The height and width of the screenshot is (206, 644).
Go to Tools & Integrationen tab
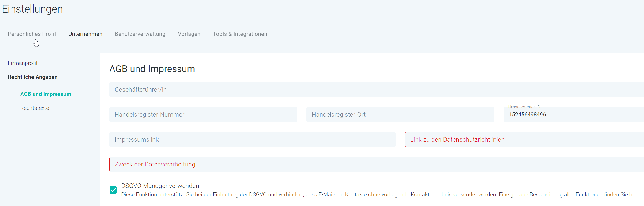tap(240, 34)
